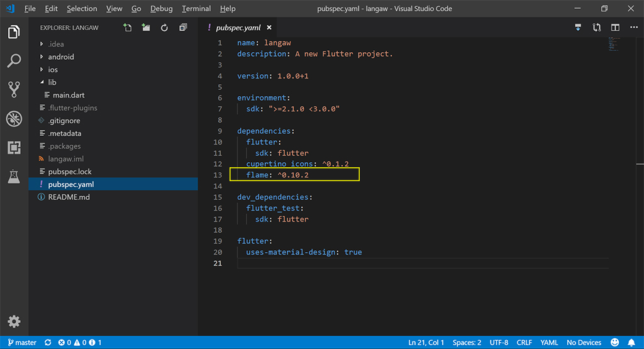Open the Debug view icon
This screenshot has height=349, width=644.
(14, 119)
